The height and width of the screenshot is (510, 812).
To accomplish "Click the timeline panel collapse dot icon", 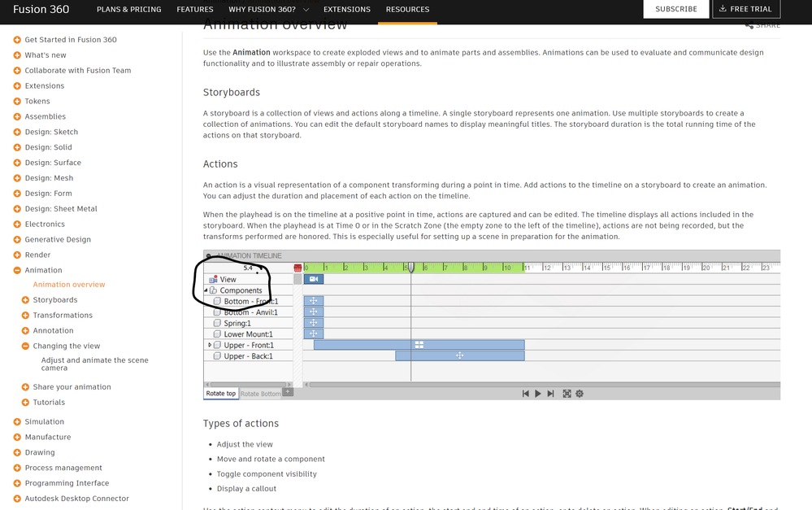I will coord(209,255).
